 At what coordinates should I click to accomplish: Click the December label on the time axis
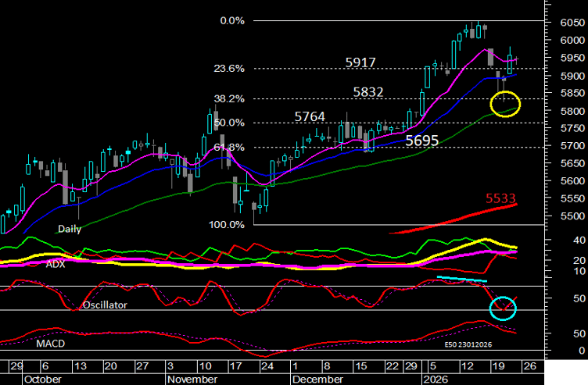point(316,379)
